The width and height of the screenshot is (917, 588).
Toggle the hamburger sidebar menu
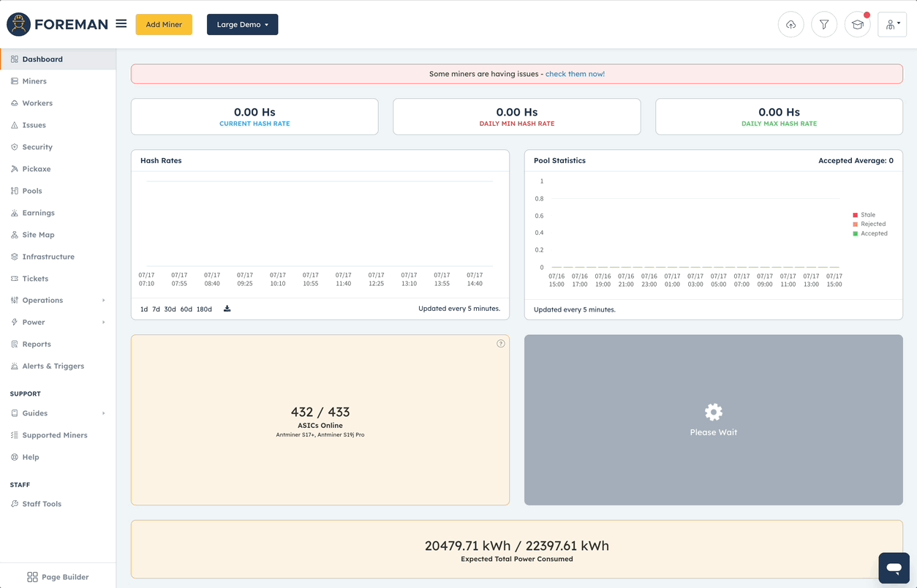(121, 24)
